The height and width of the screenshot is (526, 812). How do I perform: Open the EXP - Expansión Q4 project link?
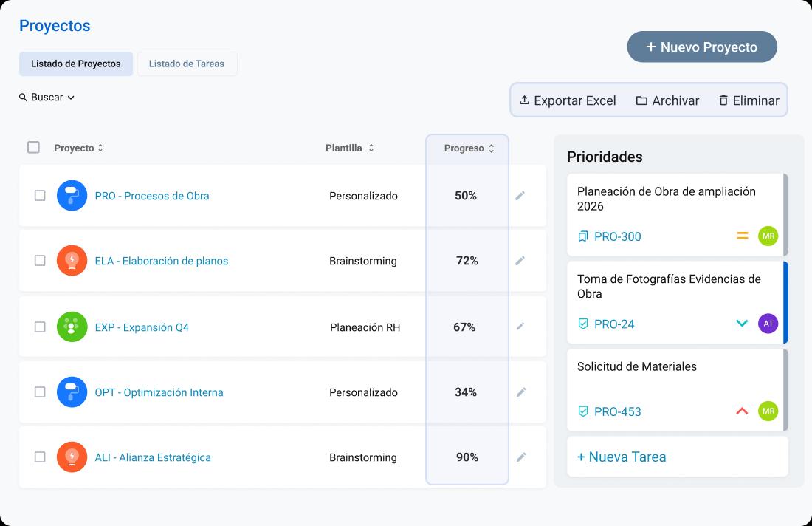tap(142, 327)
